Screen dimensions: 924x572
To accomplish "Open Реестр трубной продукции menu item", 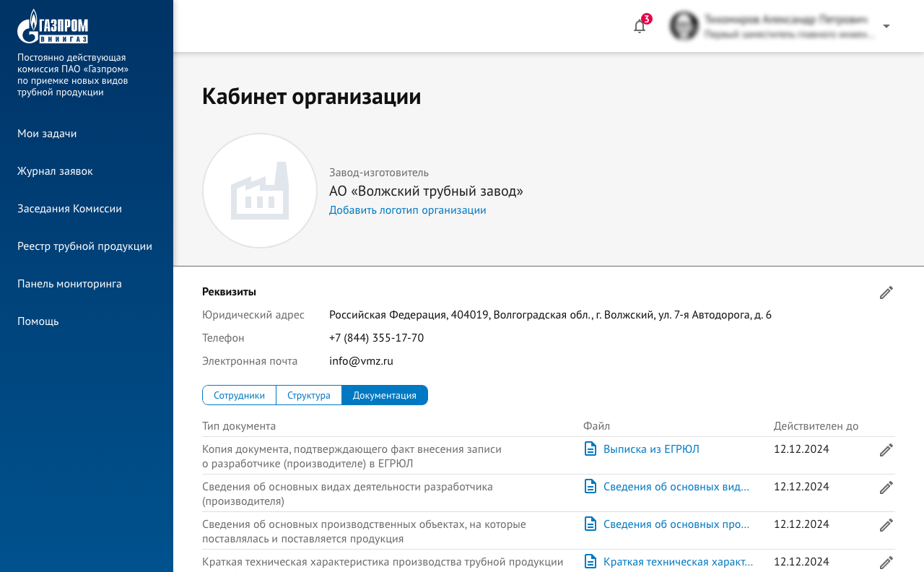I will click(84, 246).
